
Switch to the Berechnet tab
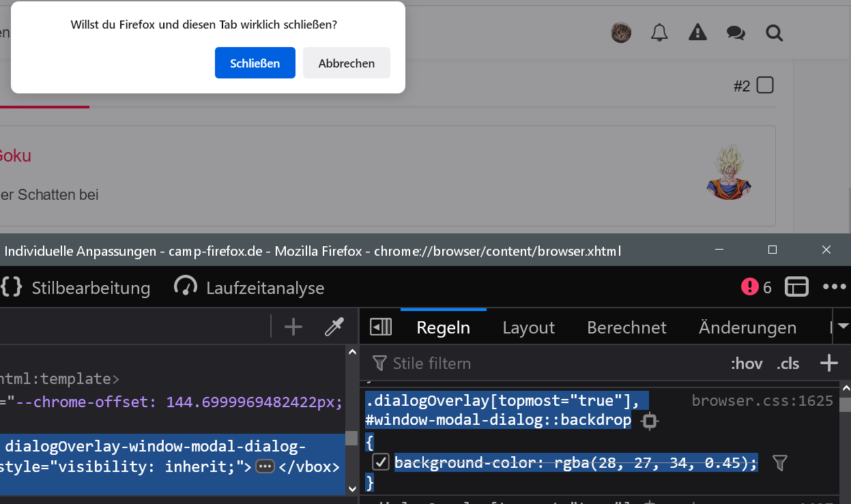click(x=626, y=328)
